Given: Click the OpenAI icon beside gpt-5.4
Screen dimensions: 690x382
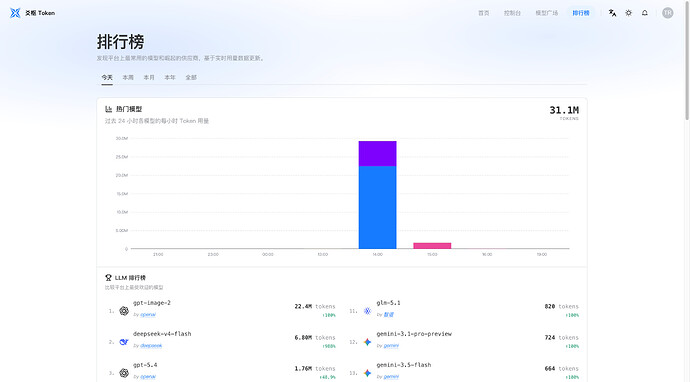Looking at the screenshot, I should click(124, 373).
